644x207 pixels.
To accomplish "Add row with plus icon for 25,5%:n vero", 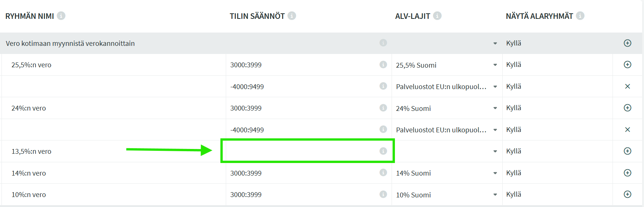I will coord(627,65).
